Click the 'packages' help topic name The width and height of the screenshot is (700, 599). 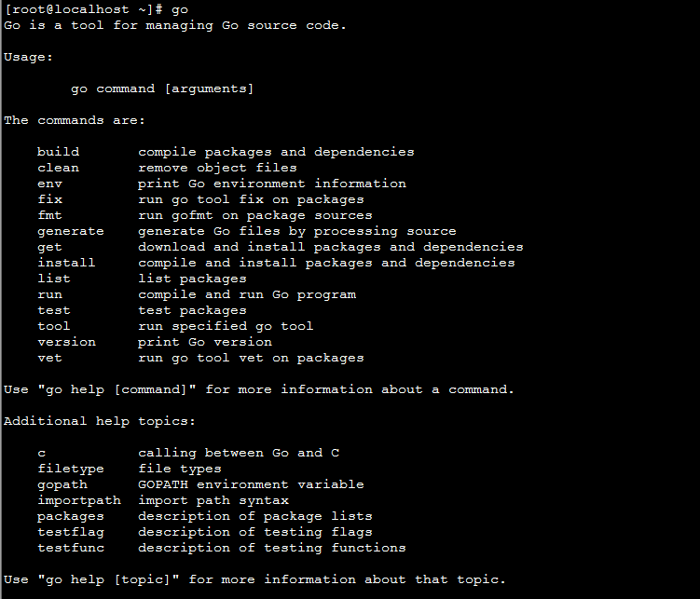pyautogui.click(x=71, y=516)
